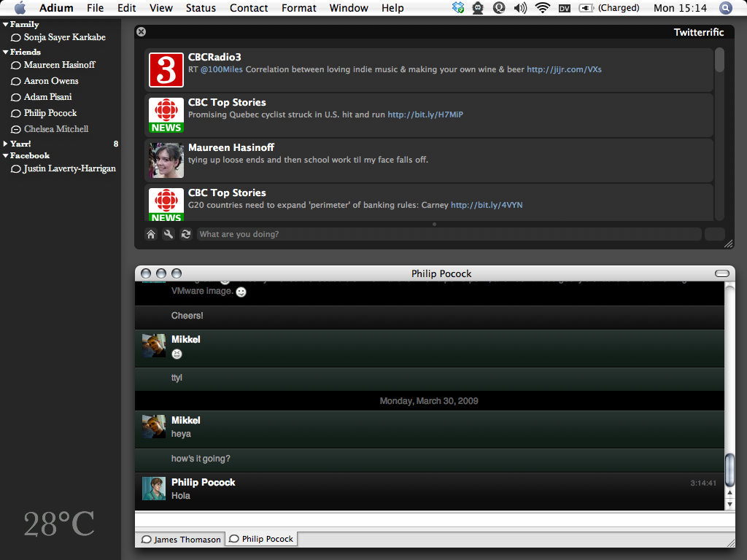
Task: Expand the Yarr! group
Action: pos(5,144)
